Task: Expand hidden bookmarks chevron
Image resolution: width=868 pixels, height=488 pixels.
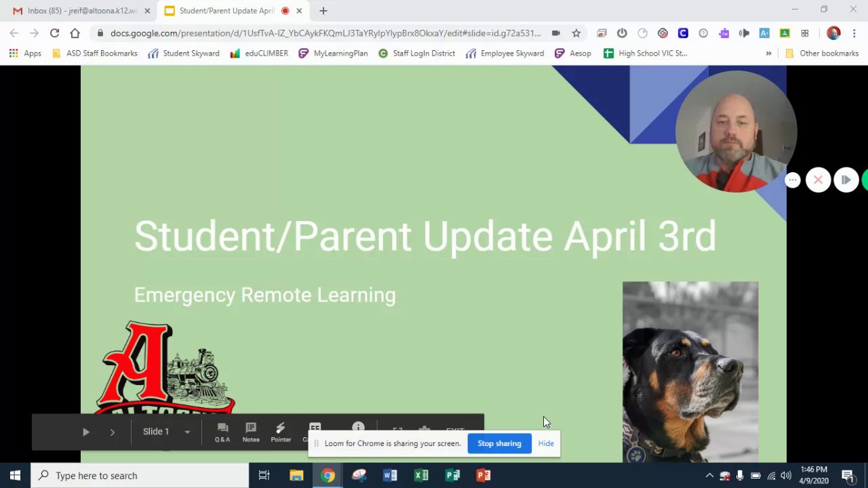Action: (768, 53)
